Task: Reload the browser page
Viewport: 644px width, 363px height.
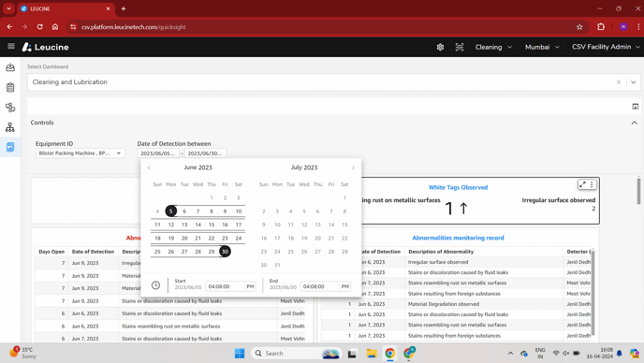Action: 40,27
